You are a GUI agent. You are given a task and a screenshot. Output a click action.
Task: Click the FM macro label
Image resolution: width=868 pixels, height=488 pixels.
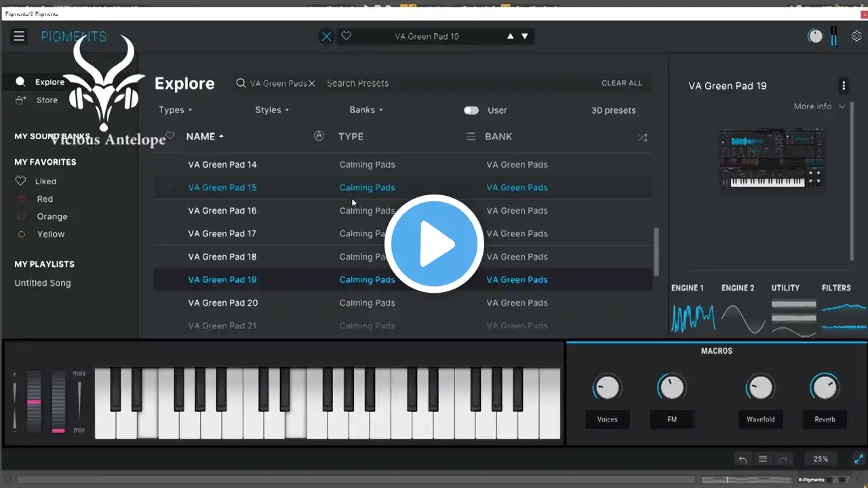click(x=672, y=420)
